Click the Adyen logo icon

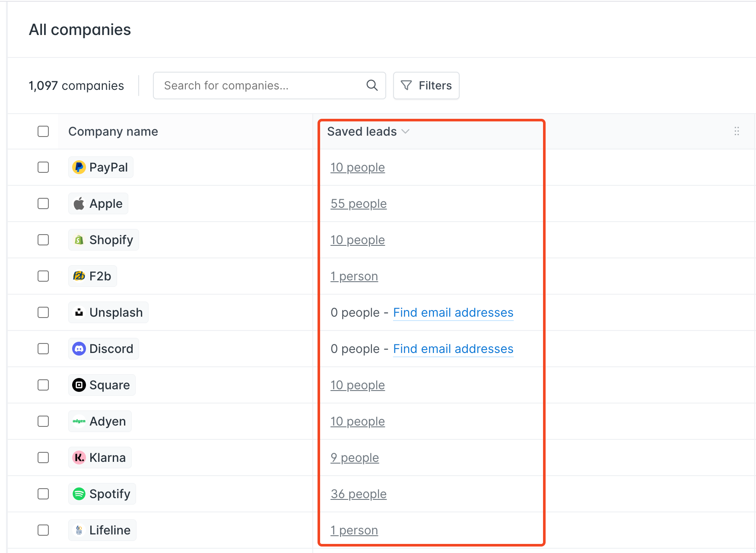tap(79, 421)
